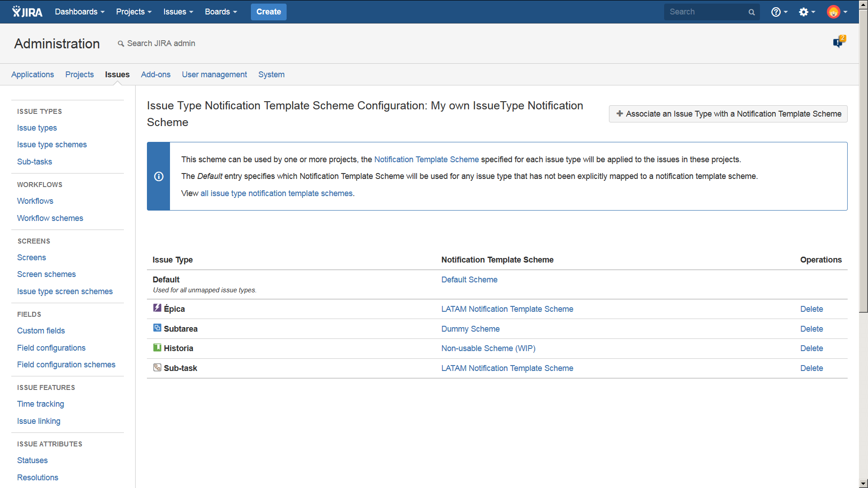
Task: Open the feedback notification icon
Action: [x=839, y=42]
